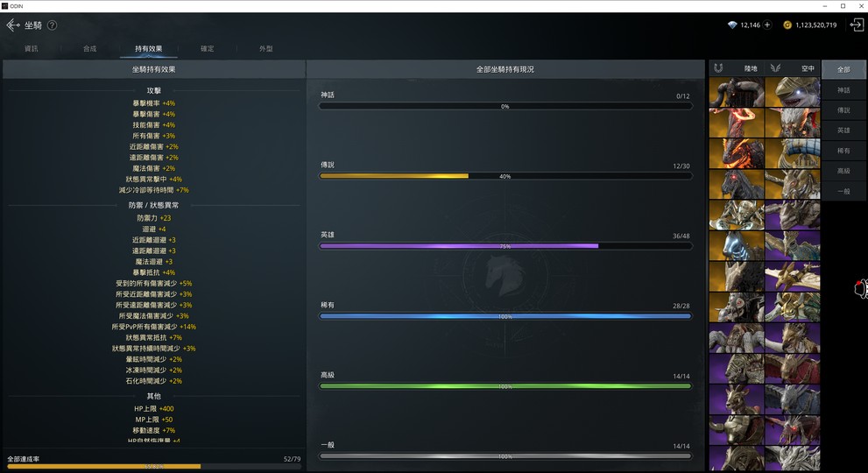Open the 合成 tab
868x473 pixels.
[x=89, y=49]
